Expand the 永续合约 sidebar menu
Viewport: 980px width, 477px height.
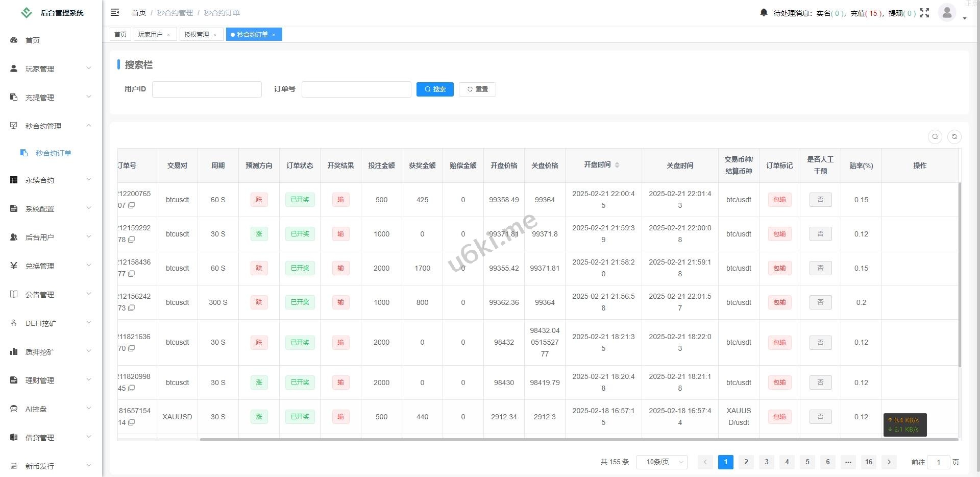coord(51,180)
